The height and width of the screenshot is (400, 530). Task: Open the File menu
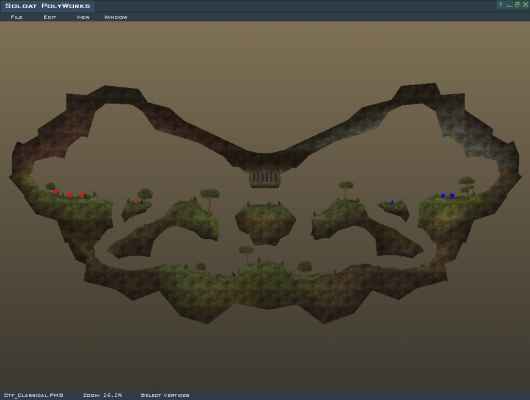point(17,17)
